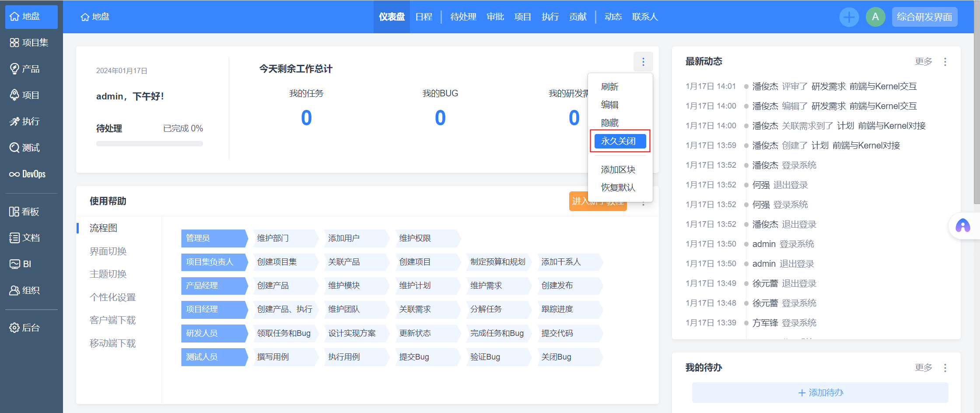Open the 综合研发界面 interface switcher
Image resolution: width=980 pixels, height=413 pixels.
coord(924,17)
